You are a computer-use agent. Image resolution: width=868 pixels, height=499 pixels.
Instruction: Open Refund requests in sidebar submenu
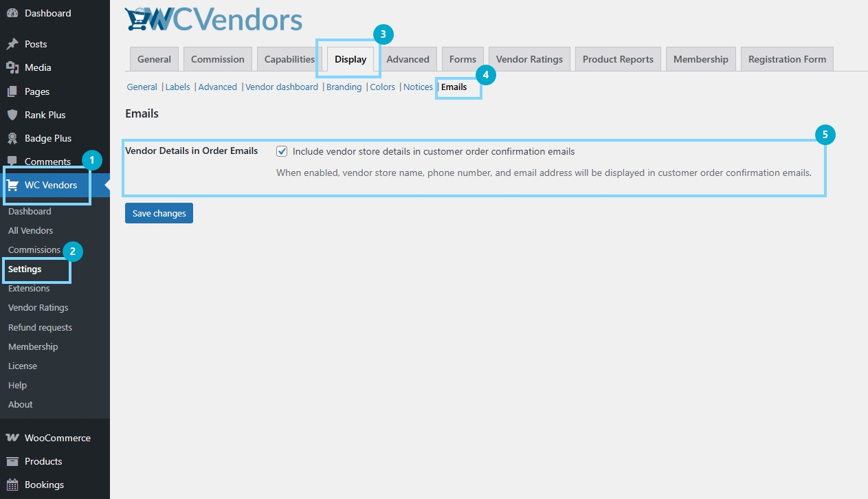[40, 327]
